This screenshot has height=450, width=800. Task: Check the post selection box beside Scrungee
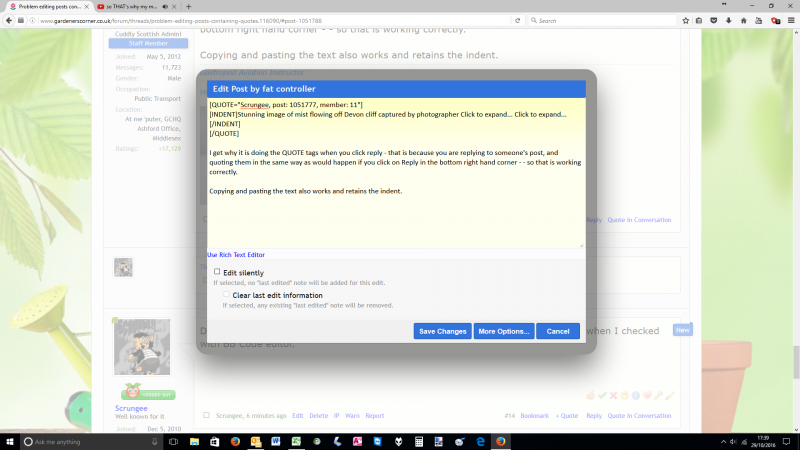pos(206,415)
